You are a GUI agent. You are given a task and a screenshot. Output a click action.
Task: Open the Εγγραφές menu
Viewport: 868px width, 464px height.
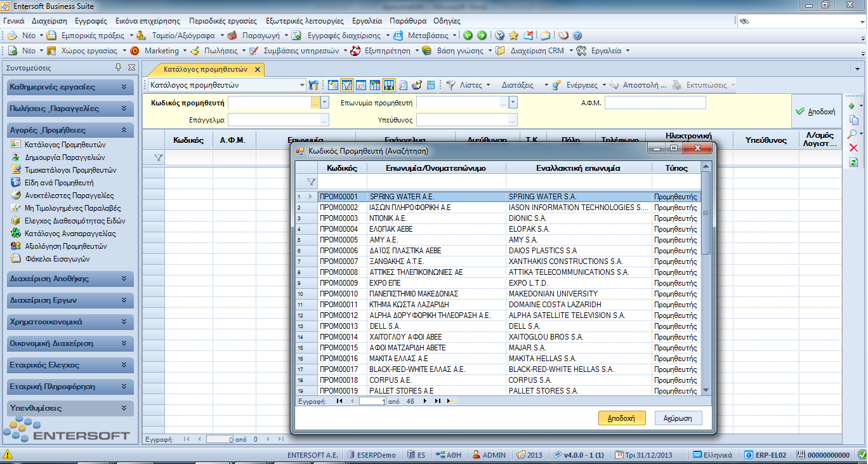(x=90, y=21)
